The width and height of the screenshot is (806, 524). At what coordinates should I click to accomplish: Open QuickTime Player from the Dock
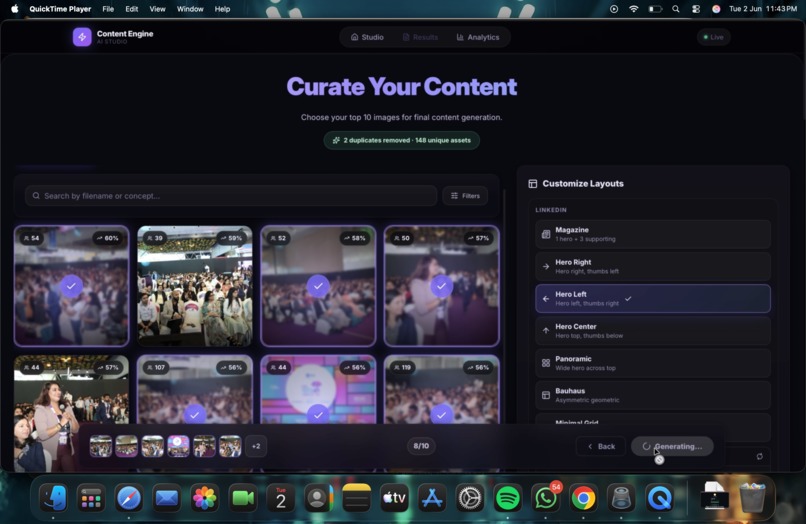coord(660,498)
